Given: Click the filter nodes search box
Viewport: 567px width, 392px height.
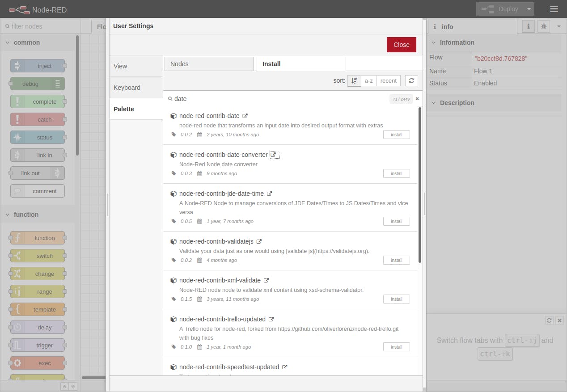Looking at the screenshot, I should pos(40,26).
